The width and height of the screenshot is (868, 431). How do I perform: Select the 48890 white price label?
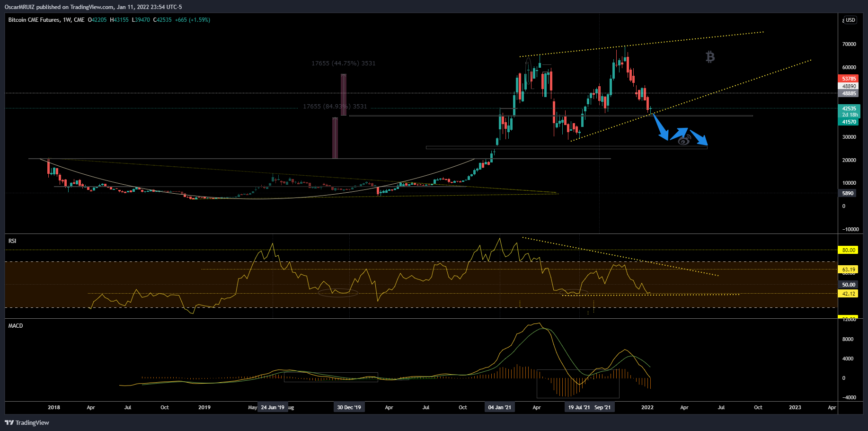[849, 86]
